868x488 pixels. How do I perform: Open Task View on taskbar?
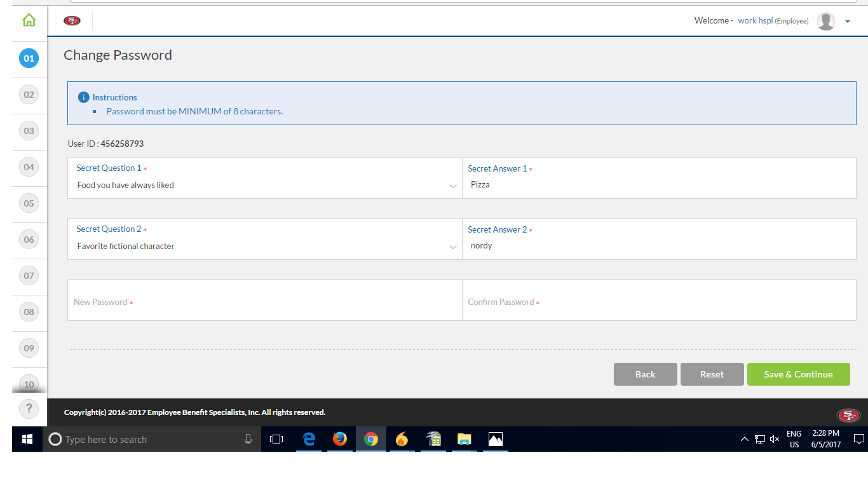click(x=276, y=439)
